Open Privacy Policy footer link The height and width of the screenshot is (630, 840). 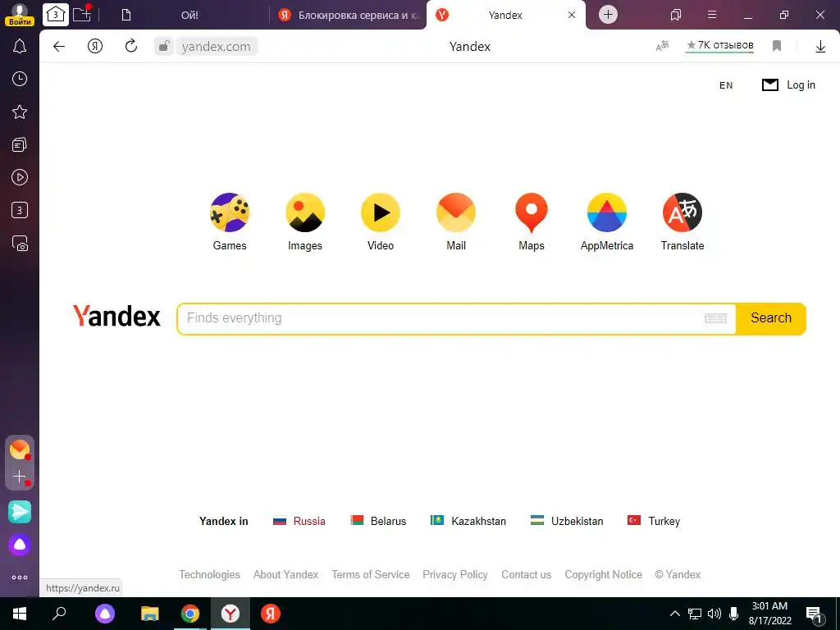pos(454,575)
